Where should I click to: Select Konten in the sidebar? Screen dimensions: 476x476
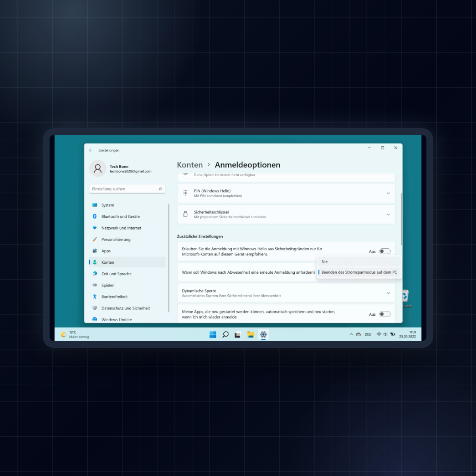tap(127, 262)
